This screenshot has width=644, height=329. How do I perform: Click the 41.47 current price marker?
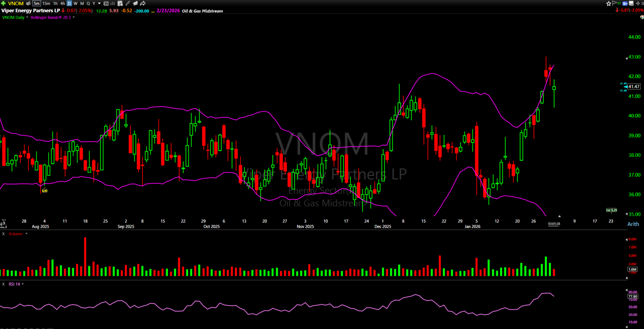pos(634,87)
